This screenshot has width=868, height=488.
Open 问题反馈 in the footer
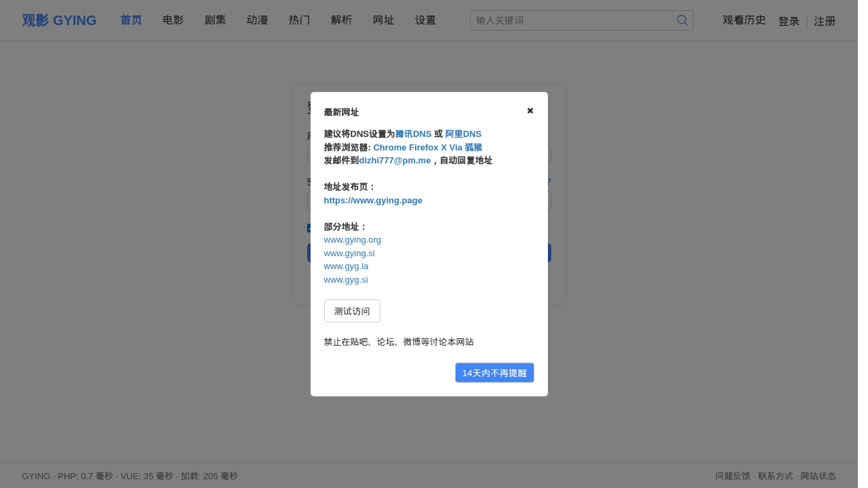732,476
